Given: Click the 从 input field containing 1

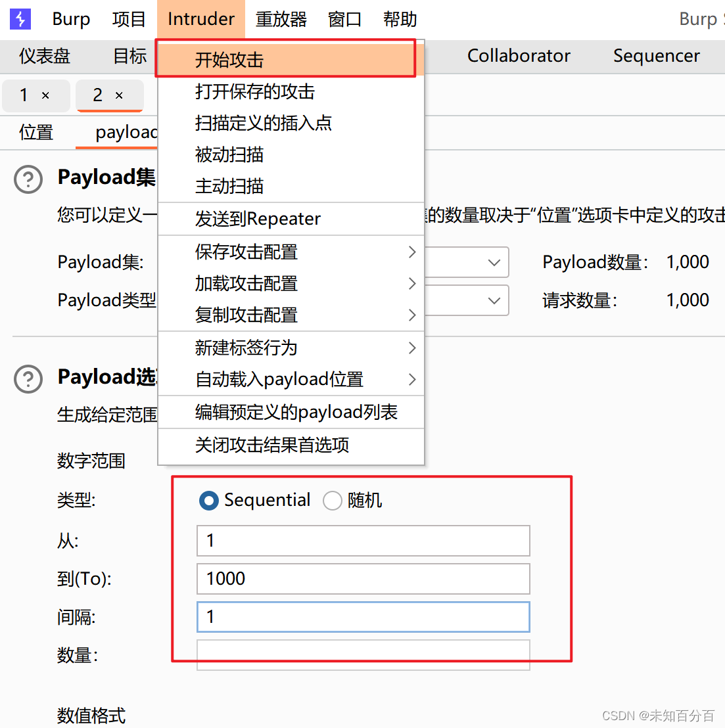Looking at the screenshot, I should 363,541.
